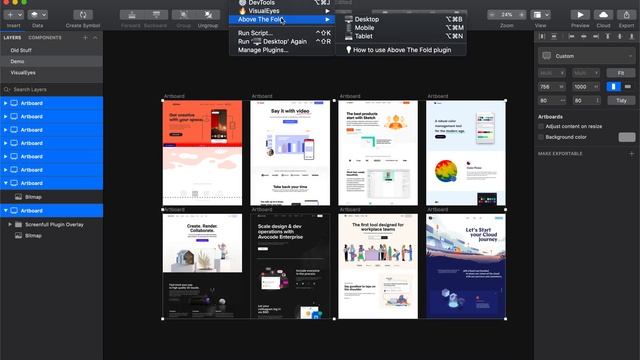640x360 pixels.
Task: Open the Data toolbar icon
Action: point(35,15)
